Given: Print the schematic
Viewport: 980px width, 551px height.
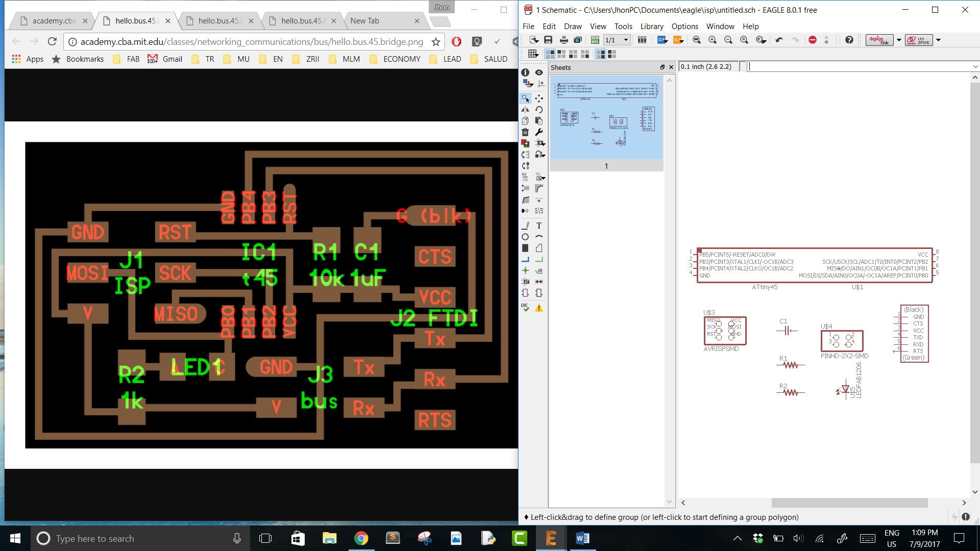Looking at the screenshot, I should 563,40.
